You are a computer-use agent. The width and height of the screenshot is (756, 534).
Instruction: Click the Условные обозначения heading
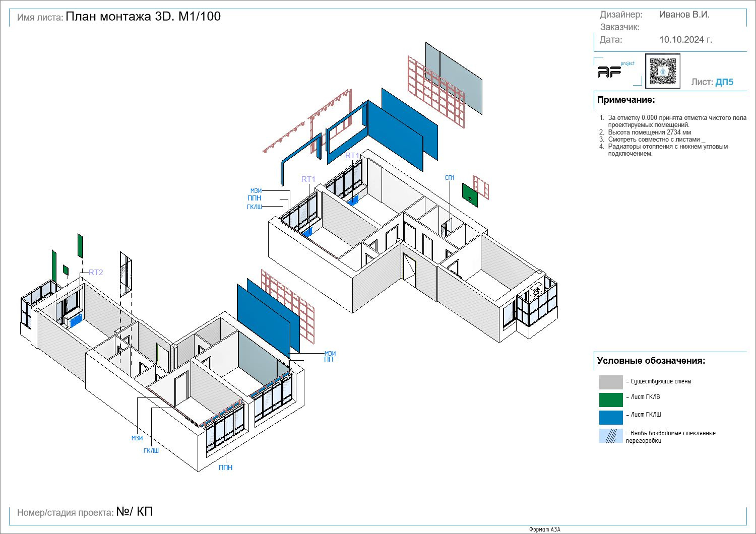click(651, 361)
